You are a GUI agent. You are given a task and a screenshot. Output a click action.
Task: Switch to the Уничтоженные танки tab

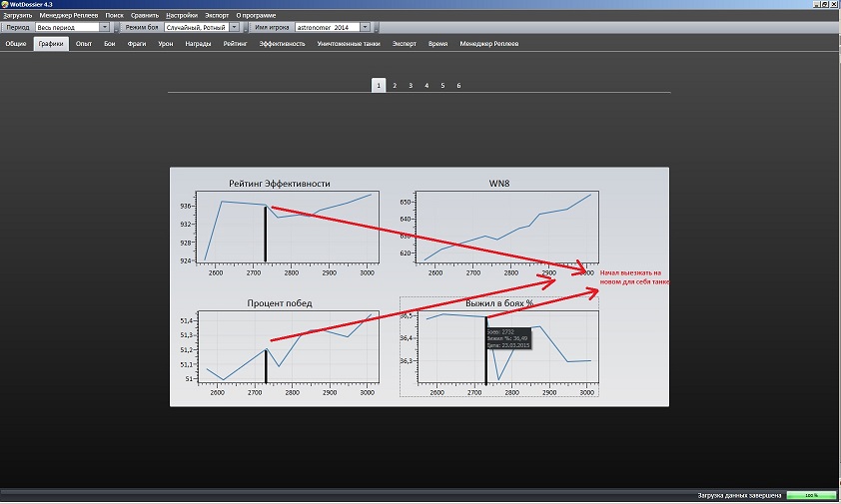coord(349,44)
